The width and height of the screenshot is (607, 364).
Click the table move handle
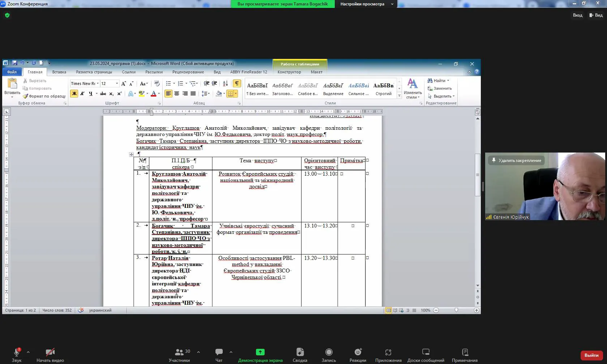[131, 154]
